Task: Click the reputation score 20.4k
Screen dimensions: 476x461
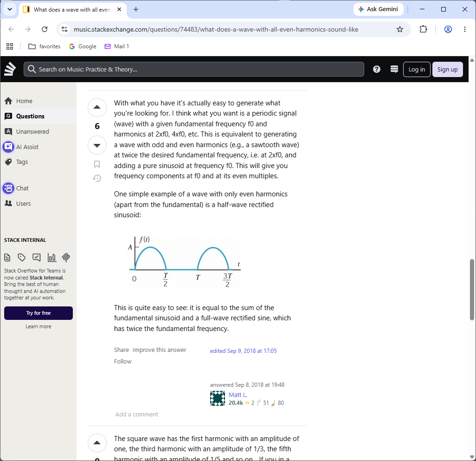Action: 236,403
